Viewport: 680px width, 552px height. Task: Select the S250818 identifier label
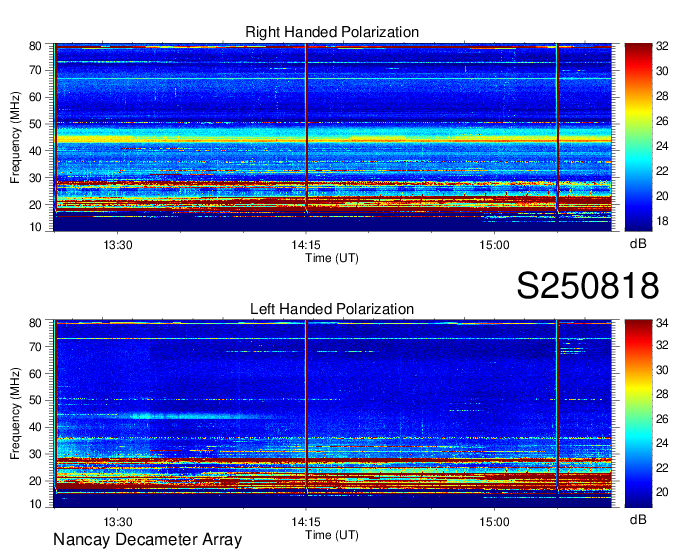(588, 286)
